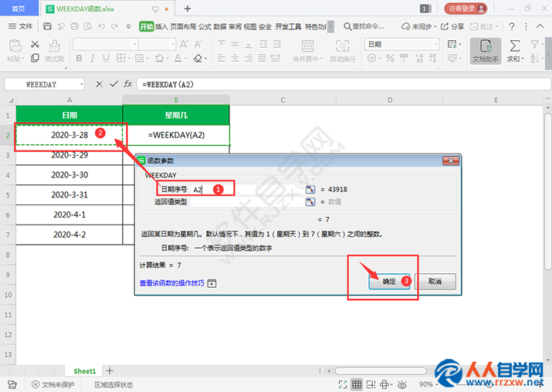Toggle bold formatting button
This screenshot has height=392, width=552.
tap(80, 58)
